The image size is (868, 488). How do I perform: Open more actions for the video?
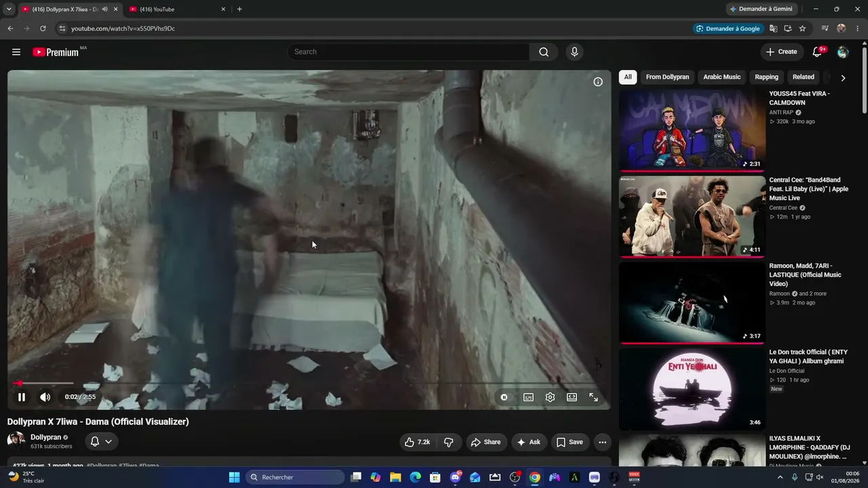point(602,442)
